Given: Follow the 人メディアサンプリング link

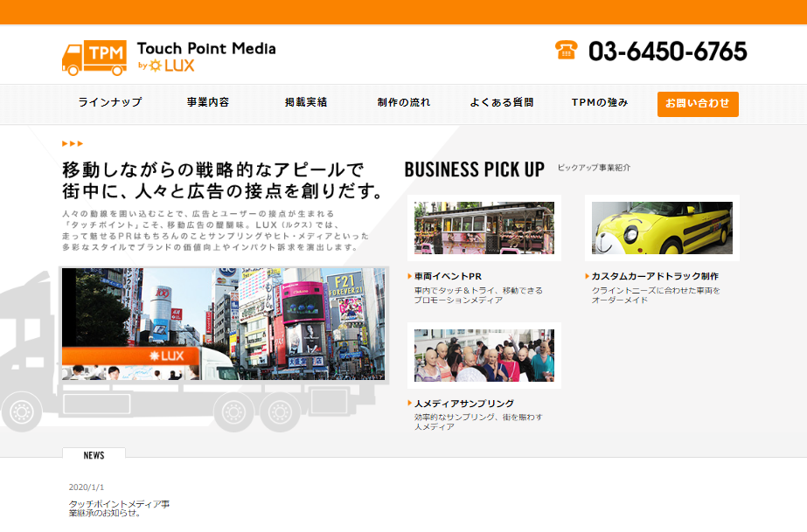Looking at the screenshot, I should [464, 404].
